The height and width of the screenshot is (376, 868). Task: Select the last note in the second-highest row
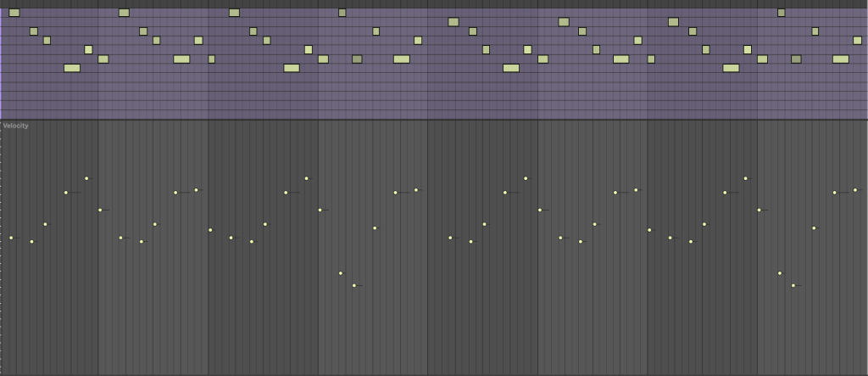point(673,22)
